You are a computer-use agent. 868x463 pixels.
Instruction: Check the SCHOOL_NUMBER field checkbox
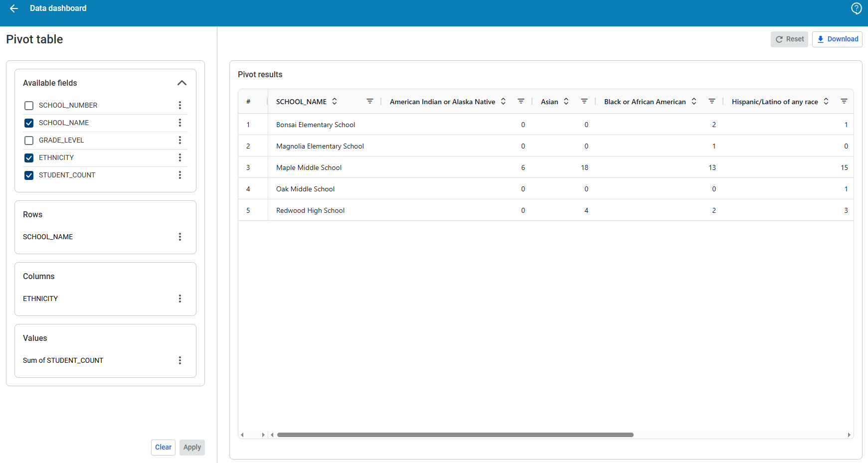(29, 106)
